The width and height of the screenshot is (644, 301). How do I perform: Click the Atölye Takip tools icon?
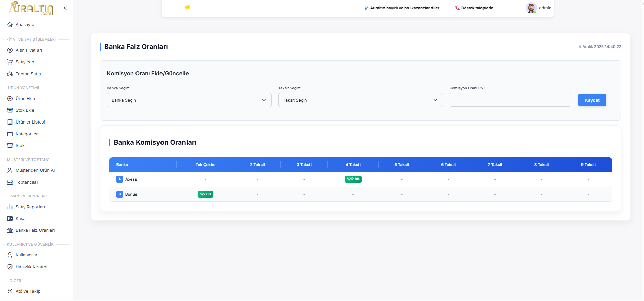click(x=10, y=291)
